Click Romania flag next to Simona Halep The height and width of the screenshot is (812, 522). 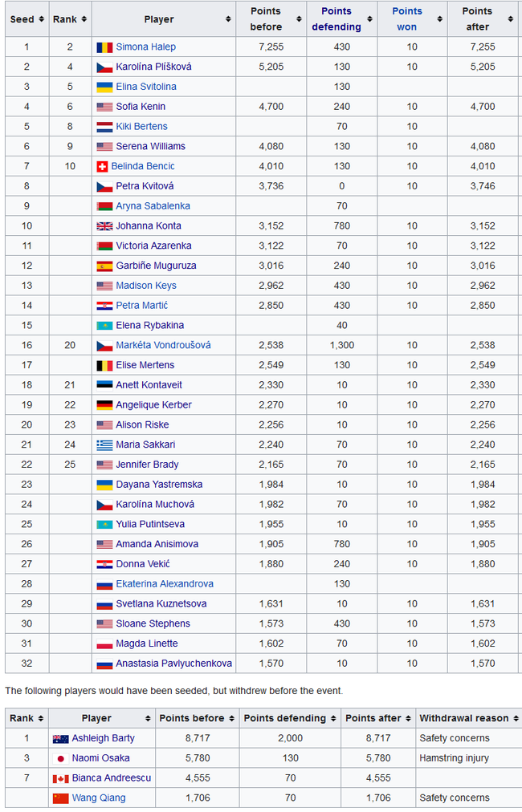[104, 47]
